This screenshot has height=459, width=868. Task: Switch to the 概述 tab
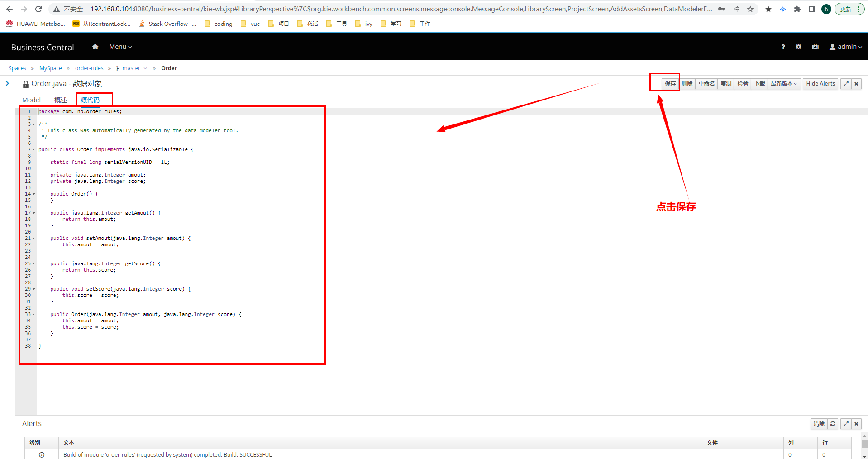coord(61,100)
